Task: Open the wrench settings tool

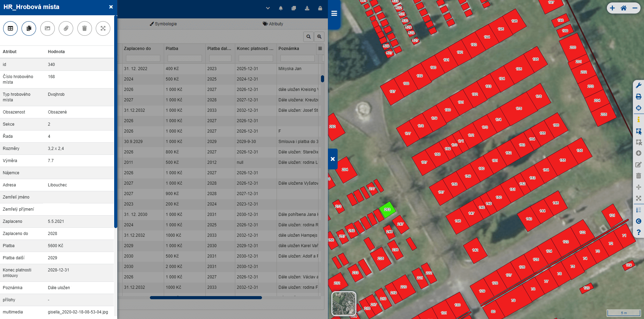Action: click(x=638, y=85)
